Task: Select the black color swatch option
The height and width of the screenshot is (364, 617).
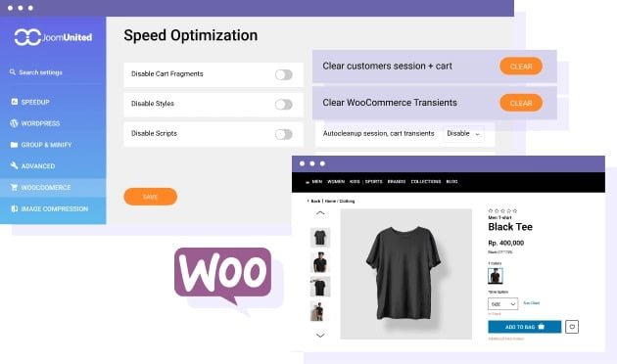Action: coord(496,276)
